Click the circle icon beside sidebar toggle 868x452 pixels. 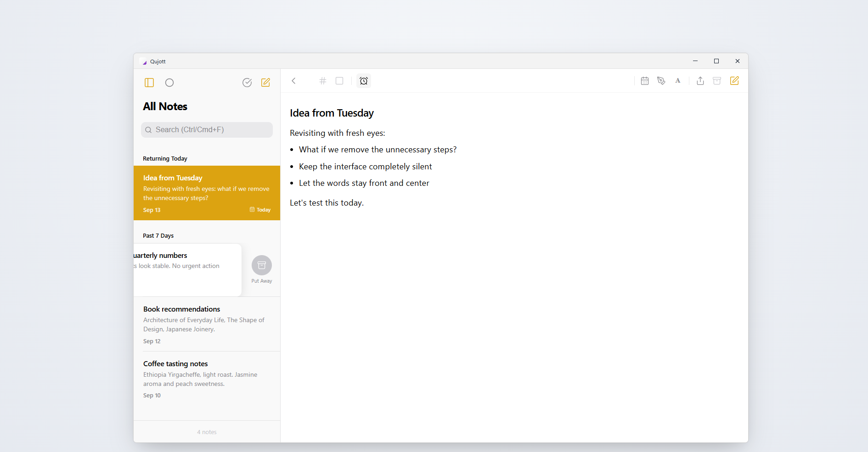point(169,83)
